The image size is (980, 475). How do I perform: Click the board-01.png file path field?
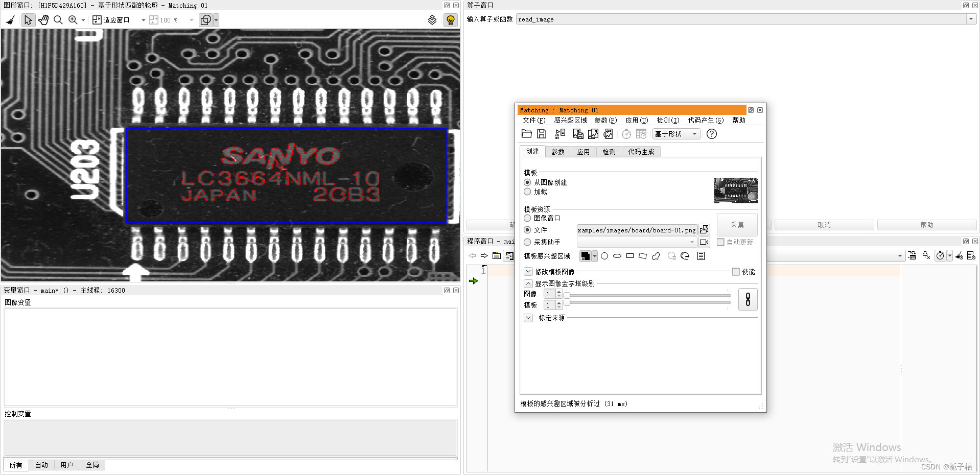pyautogui.click(x=637, y=230)
